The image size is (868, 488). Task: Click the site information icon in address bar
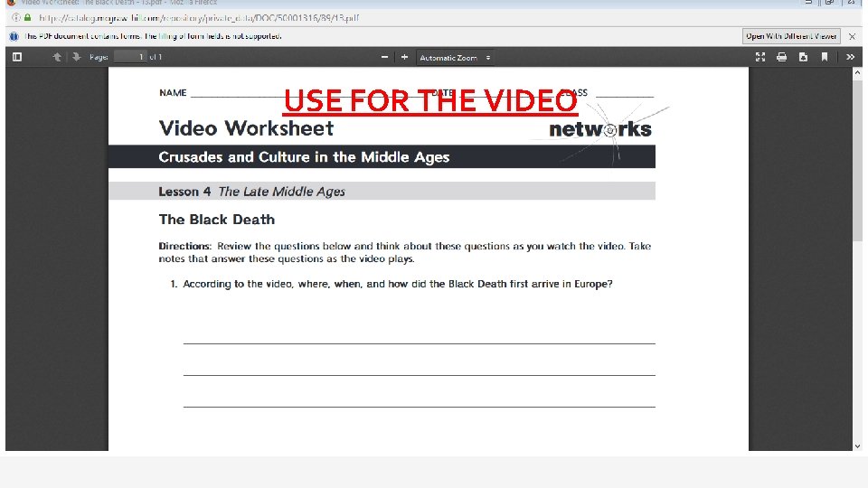[x=15, y=18]
